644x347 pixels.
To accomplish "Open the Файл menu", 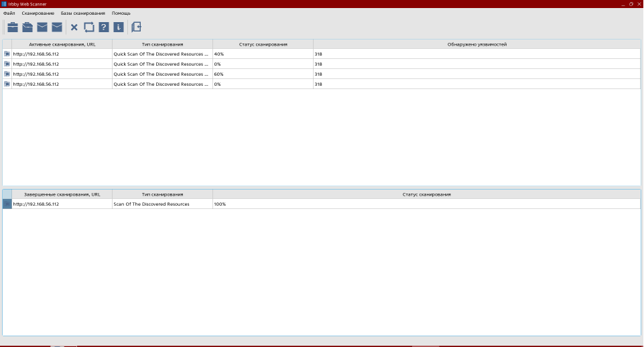I will pos(9,13).
